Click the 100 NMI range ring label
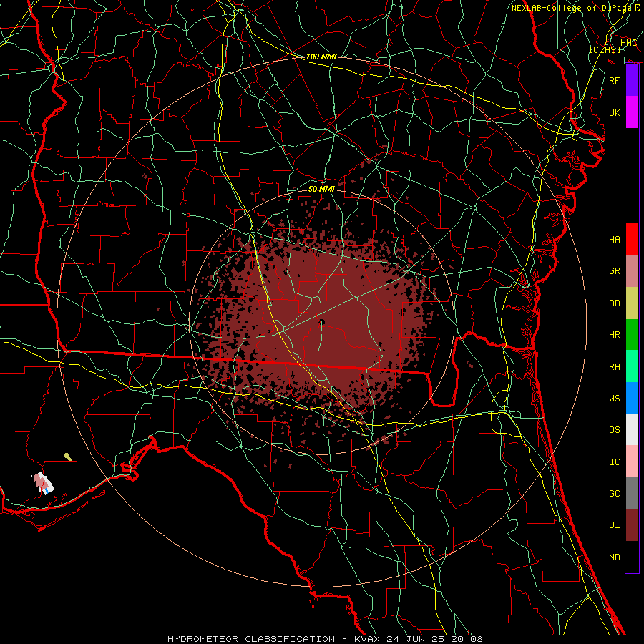Image resolution: width=644 pixels, height=644 pixels. (x=321, y=57)
